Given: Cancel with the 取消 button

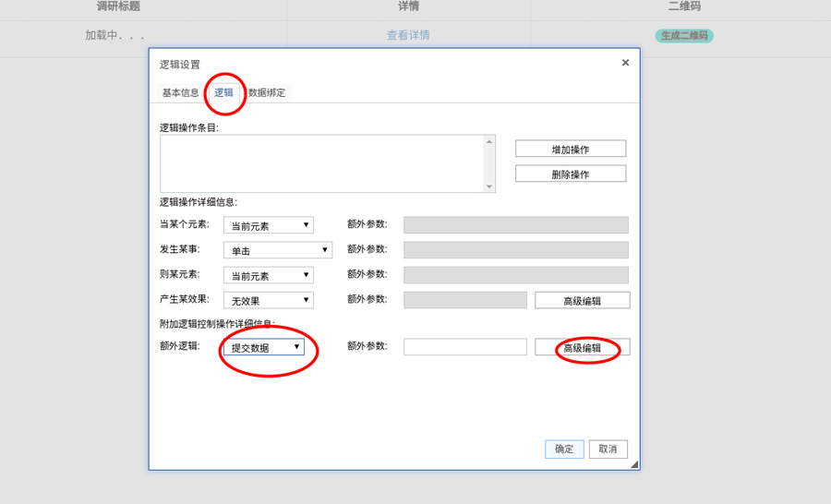Looking at the screenshot, I should 608,449.
